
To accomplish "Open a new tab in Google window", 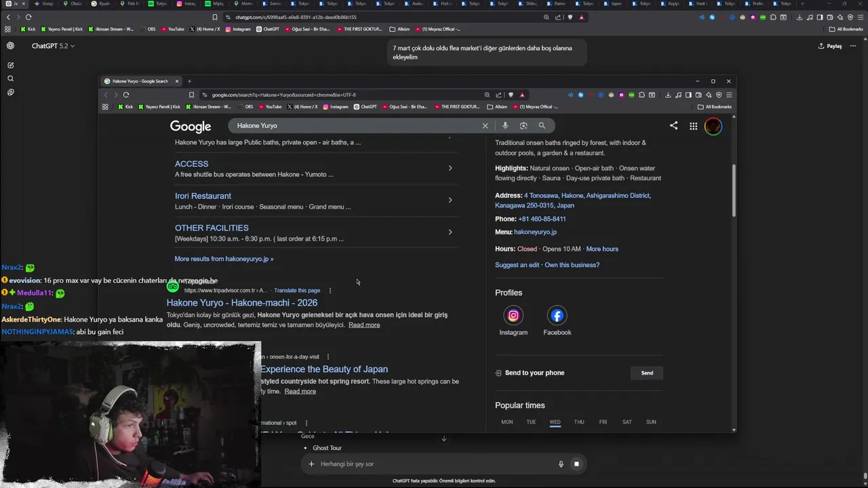I will tap(189, 81).
